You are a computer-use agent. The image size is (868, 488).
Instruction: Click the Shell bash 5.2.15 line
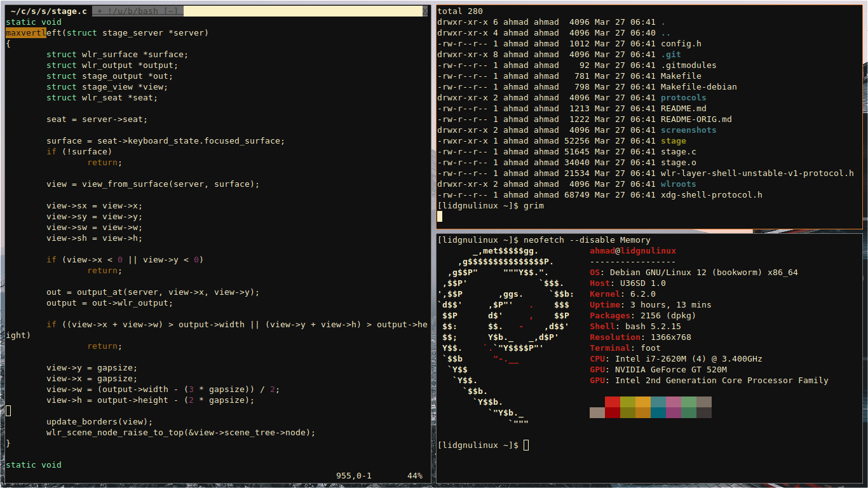pos(635,326)
